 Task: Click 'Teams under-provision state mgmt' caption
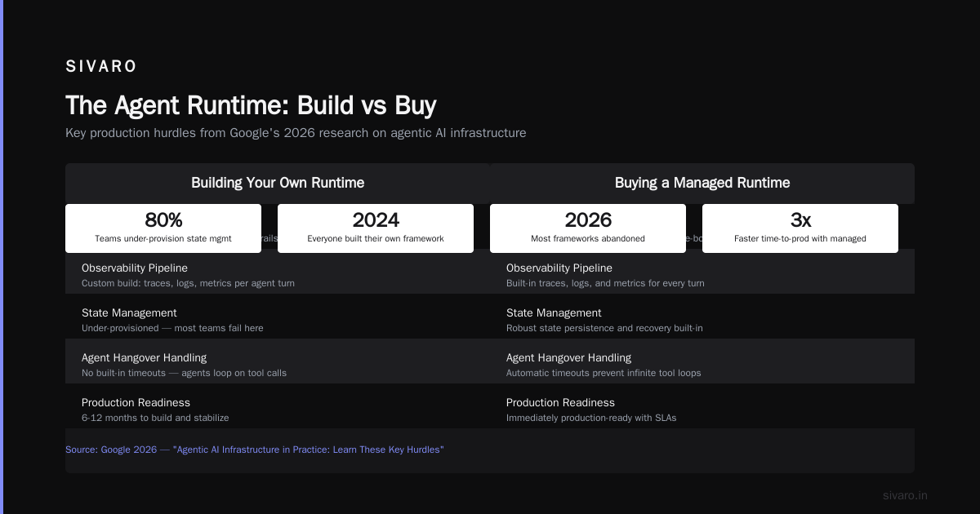click(x=163, y=239)
